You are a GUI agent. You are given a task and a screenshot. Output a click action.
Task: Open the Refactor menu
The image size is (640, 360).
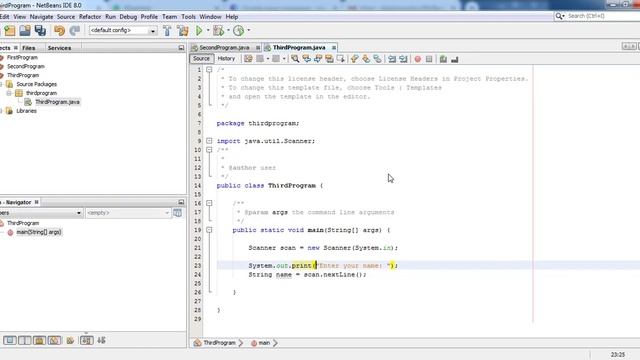[x=90, y=17]
